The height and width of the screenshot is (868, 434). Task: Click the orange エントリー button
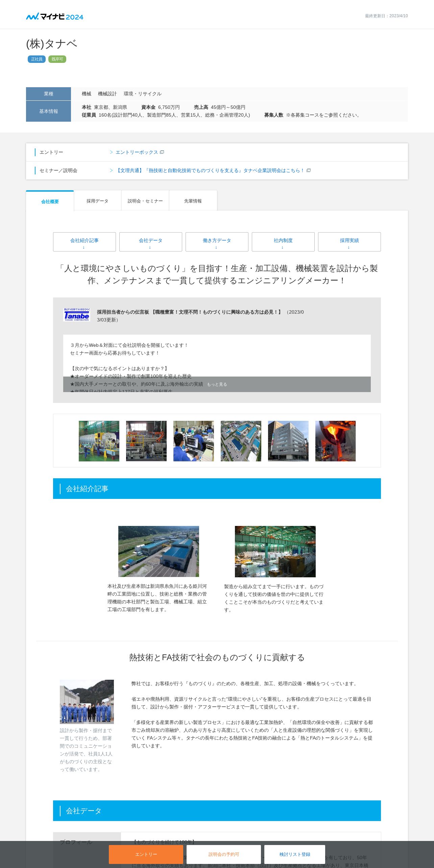tap(146, 854)
